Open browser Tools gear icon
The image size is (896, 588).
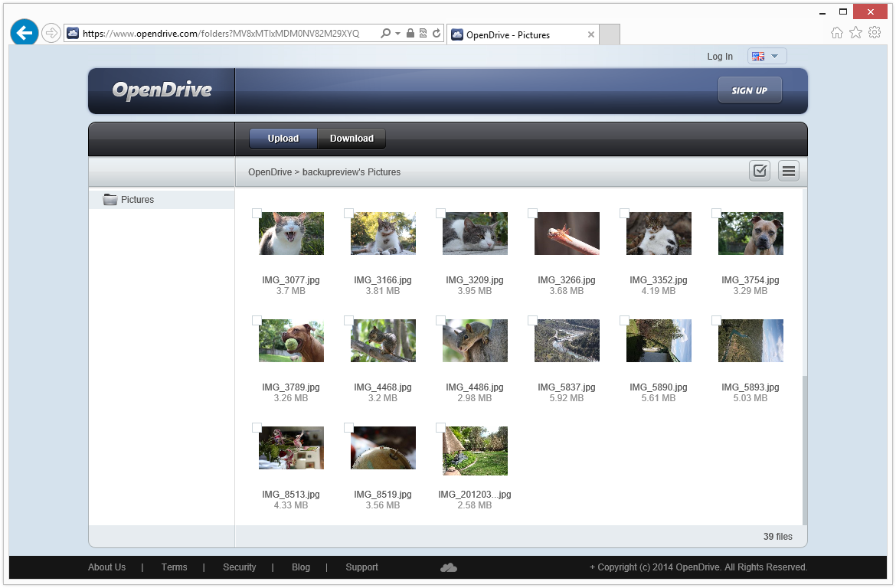pyautogui.click(x=875, y=33)
